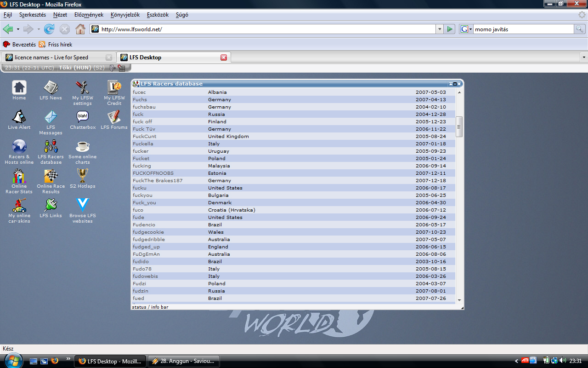588x368 pixels.
Task: Click the volume icon in system tray
Action: (x=563, y=361)
